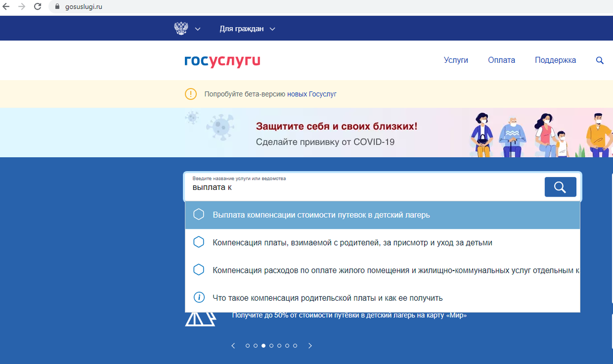Screen dimensions: 613x364
Task: Click the previous arrow of the banner carousel
Action: coord(233,346)
